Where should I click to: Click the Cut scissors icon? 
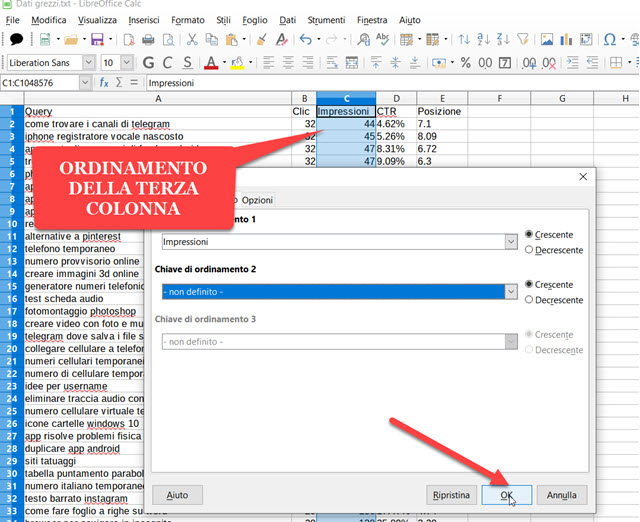pyautogui.click(x=192, y=40)
